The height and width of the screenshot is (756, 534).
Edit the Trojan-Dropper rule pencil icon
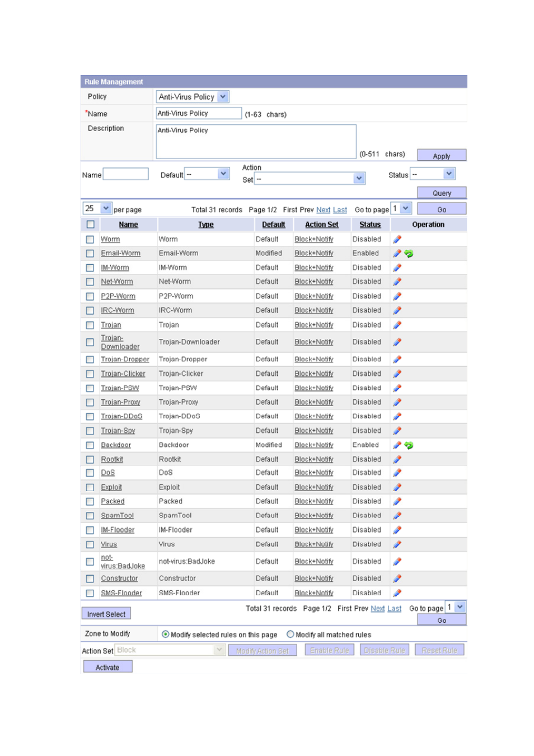click(397, 360)
